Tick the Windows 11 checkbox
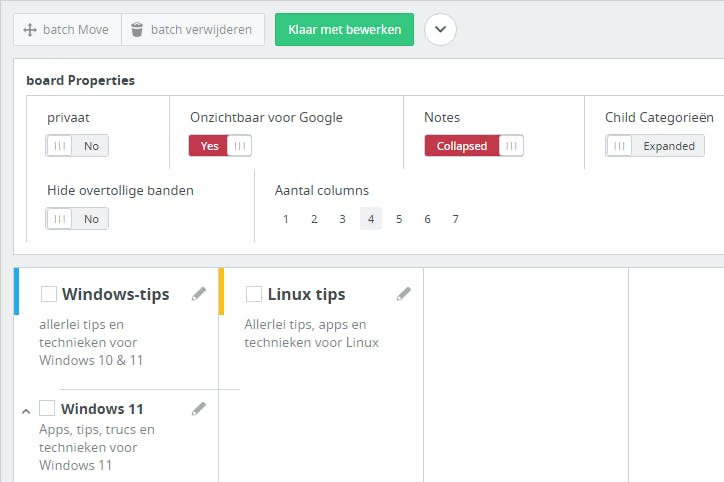The width and height of the screenshot is (724, 482). coord(47,408)
